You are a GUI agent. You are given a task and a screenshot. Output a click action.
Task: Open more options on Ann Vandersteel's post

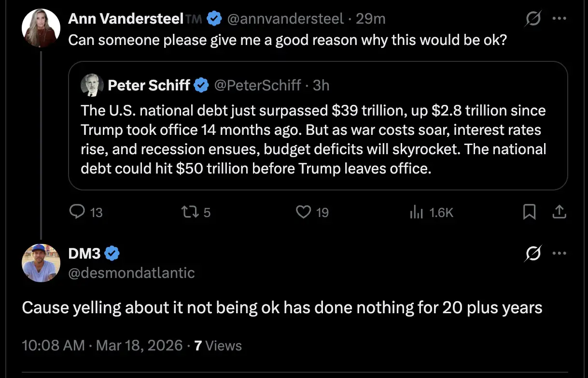[559, 19]
